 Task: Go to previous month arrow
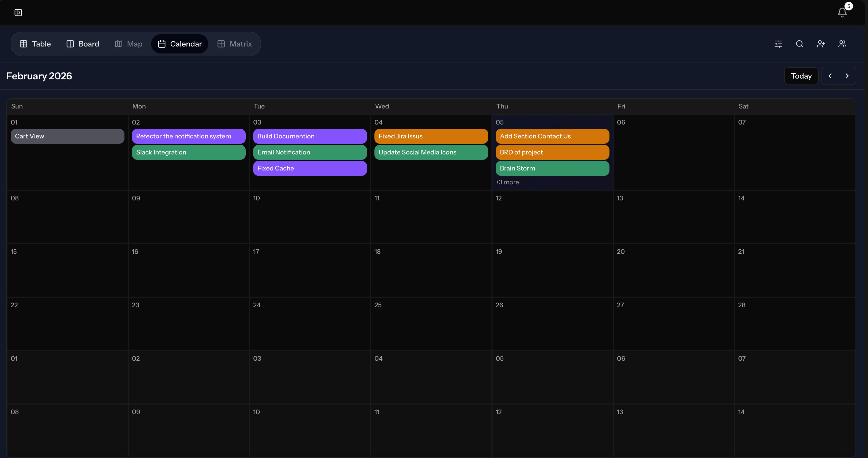830,76
